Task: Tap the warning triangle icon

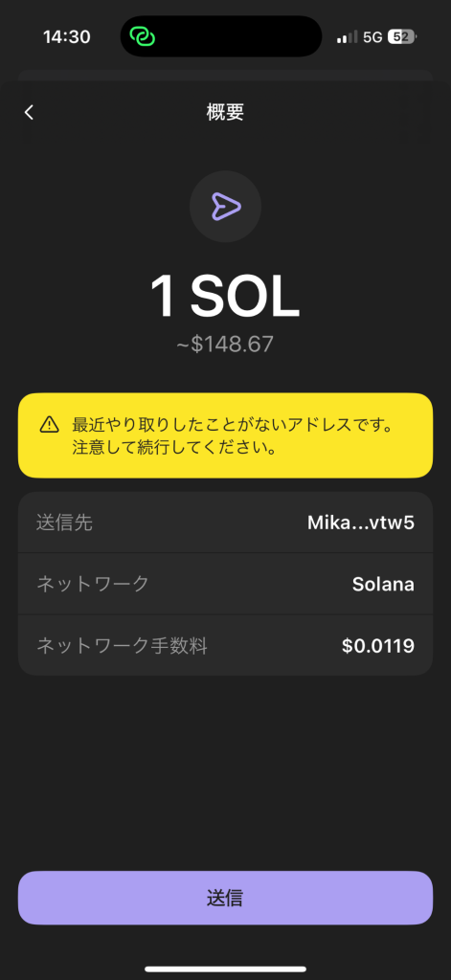Action: [x=49, y=425]
